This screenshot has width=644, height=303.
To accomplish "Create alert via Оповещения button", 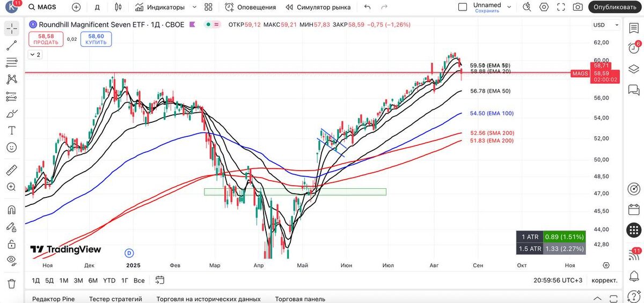I will [250, 7].
